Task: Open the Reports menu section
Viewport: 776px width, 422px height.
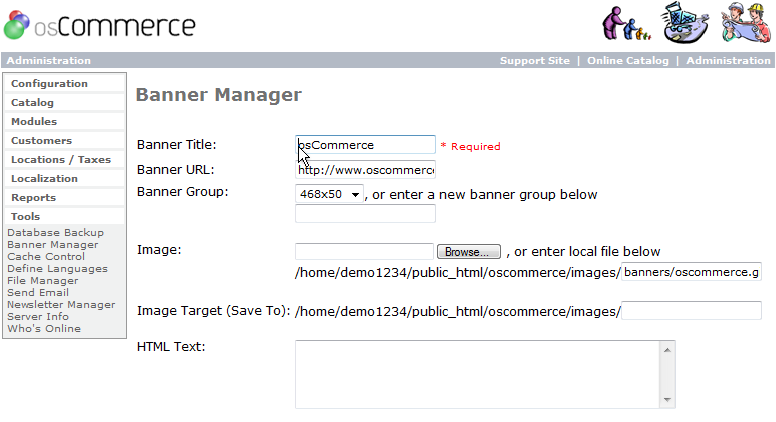Action: click(64, 197)
